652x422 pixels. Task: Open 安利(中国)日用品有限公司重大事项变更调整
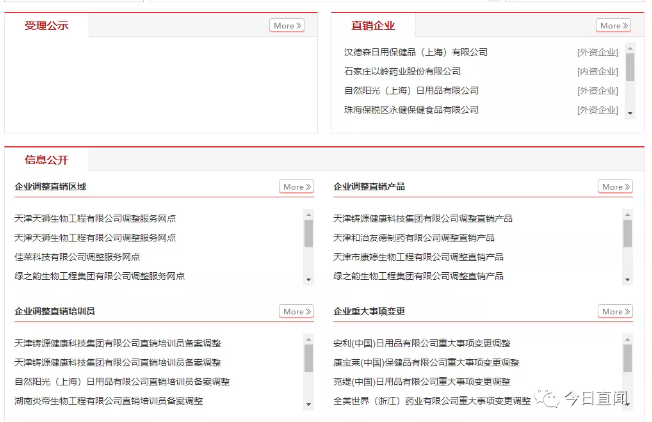click(x=422, y=343)
